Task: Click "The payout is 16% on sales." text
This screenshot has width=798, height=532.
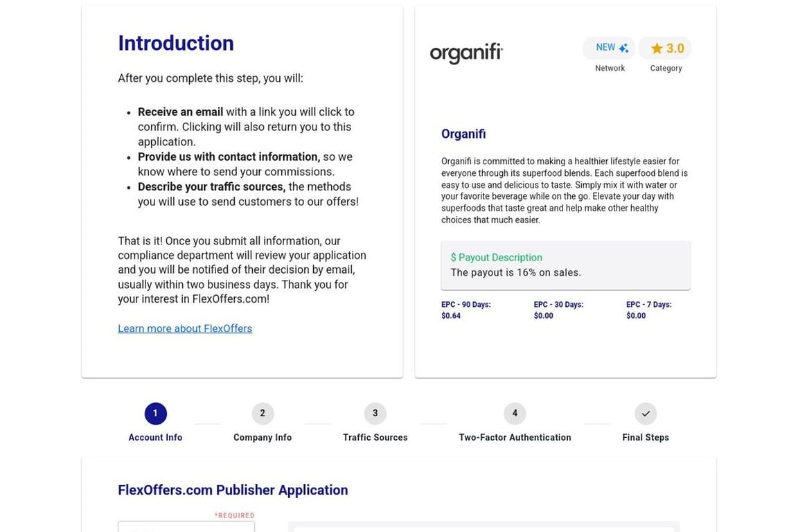Action: tap(515, 272)
